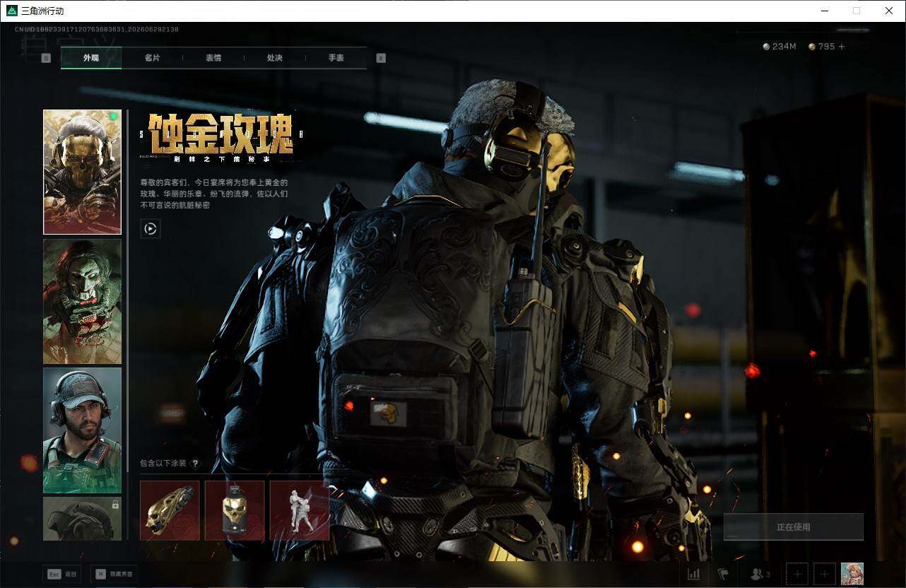Select the white mask red hair skin
The image size is (906, 588).
tap(82, 301)
